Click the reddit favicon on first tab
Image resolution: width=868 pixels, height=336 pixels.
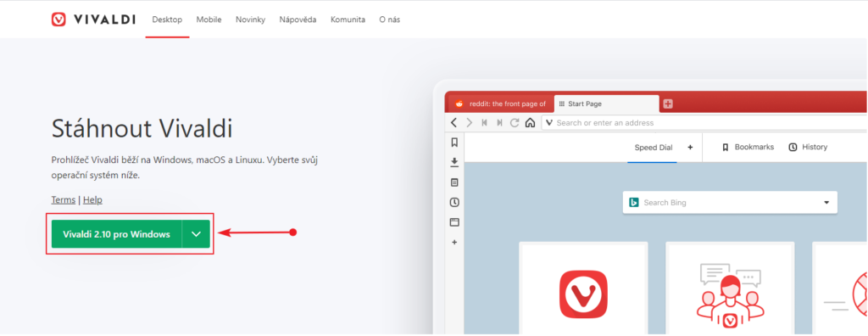tap(459, 104)
